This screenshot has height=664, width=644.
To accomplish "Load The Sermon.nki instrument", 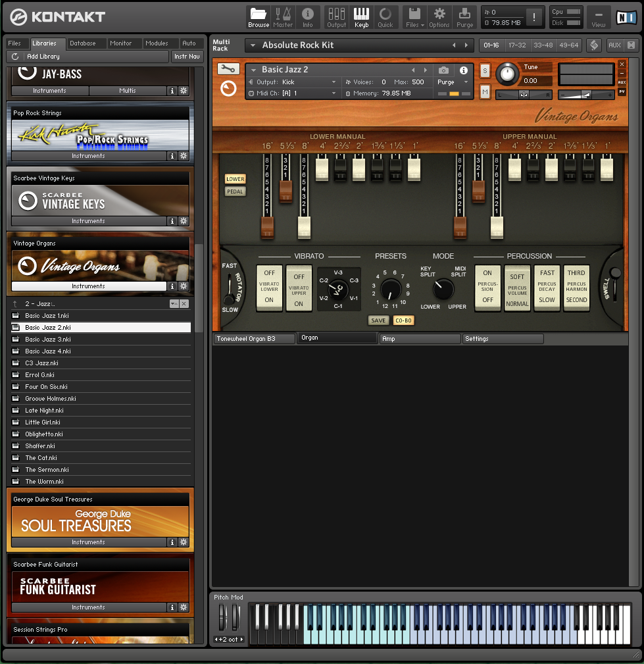I will 101,470.
